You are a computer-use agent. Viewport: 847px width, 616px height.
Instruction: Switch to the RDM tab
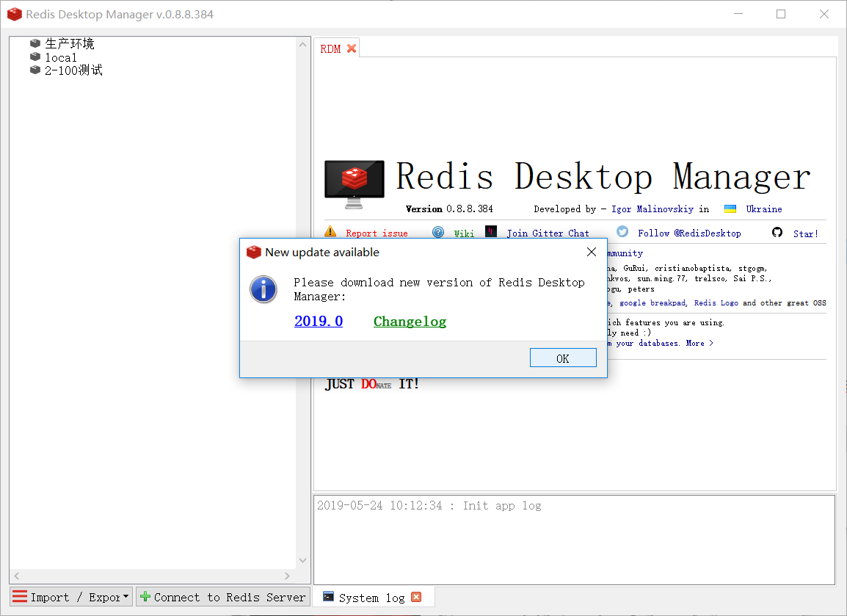coord(330,49)
